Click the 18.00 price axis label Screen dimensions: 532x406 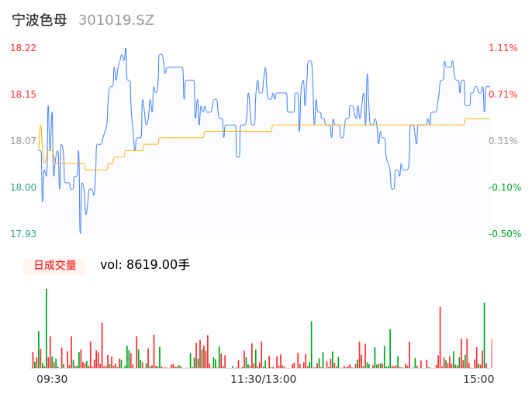(x=23, y=188)
